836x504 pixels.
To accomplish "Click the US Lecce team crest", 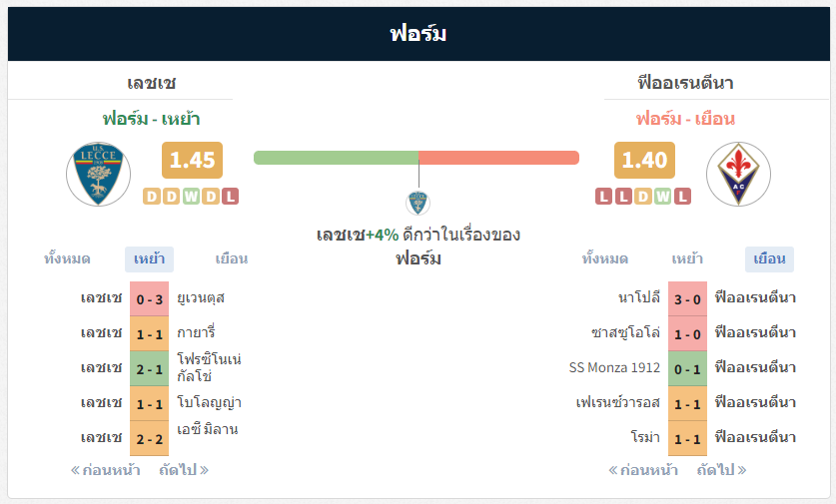I will (98, 174).
